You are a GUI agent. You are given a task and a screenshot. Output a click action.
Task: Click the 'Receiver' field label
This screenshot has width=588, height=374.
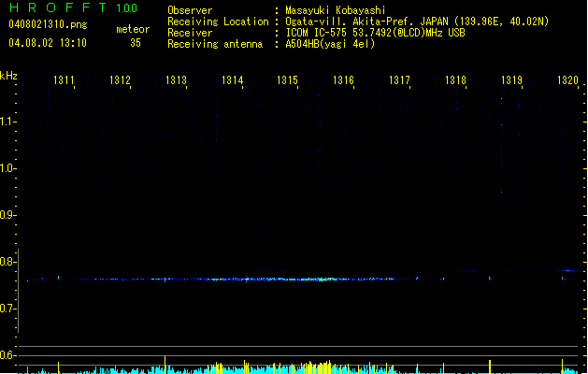[x=190, y=33]
